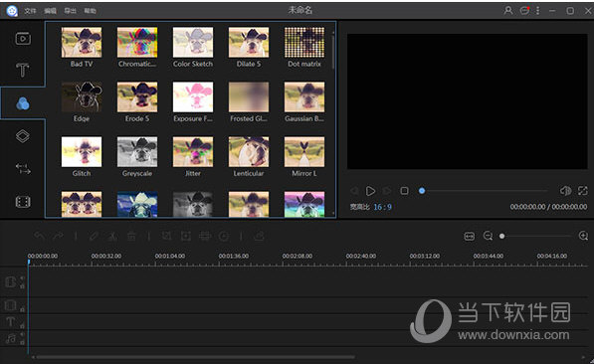594x364 pixels.
Task: Open the 帮助 menu
Action: [x=90, y=11]
